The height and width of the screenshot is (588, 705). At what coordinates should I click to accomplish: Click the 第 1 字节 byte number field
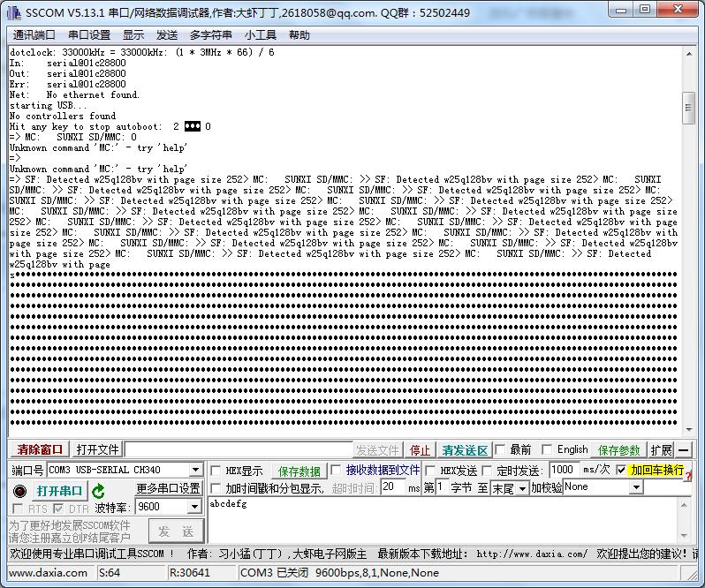pos(441,487)
